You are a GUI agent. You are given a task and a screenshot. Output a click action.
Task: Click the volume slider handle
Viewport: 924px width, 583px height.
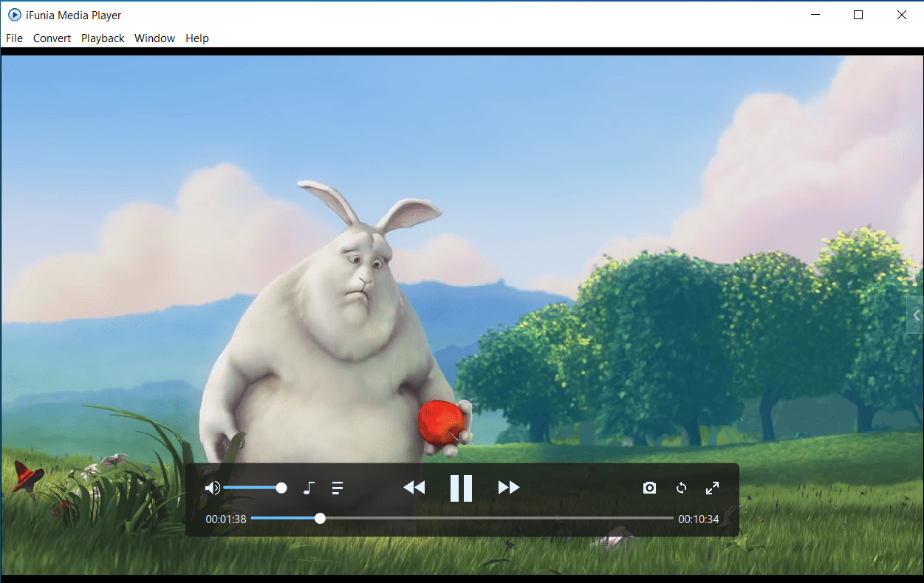(281, 488)
